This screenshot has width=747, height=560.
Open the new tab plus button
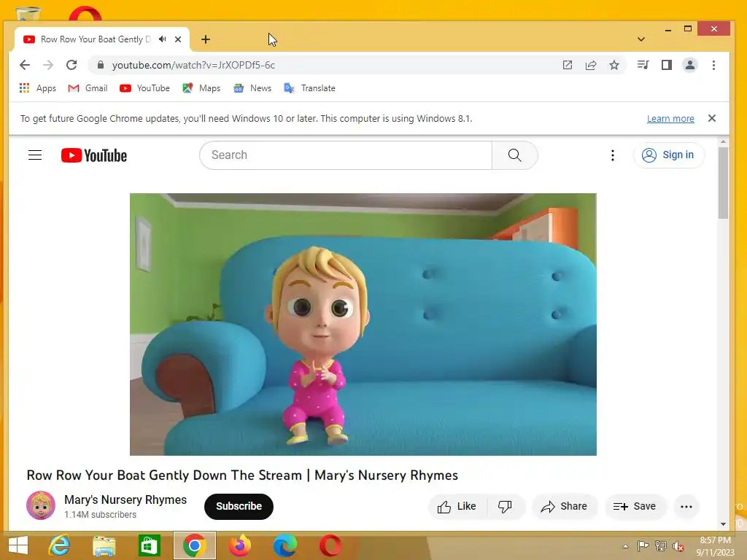(x=205, y=39)
